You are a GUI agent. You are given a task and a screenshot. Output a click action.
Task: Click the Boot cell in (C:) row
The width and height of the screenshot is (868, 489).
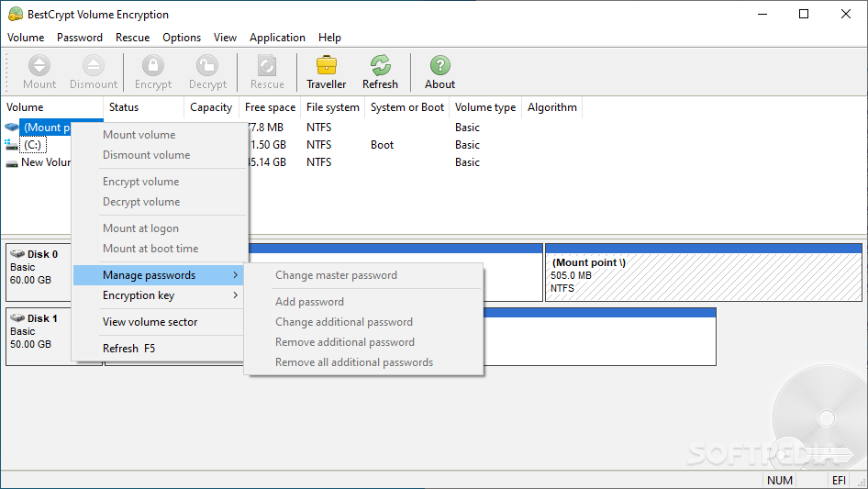382,145
